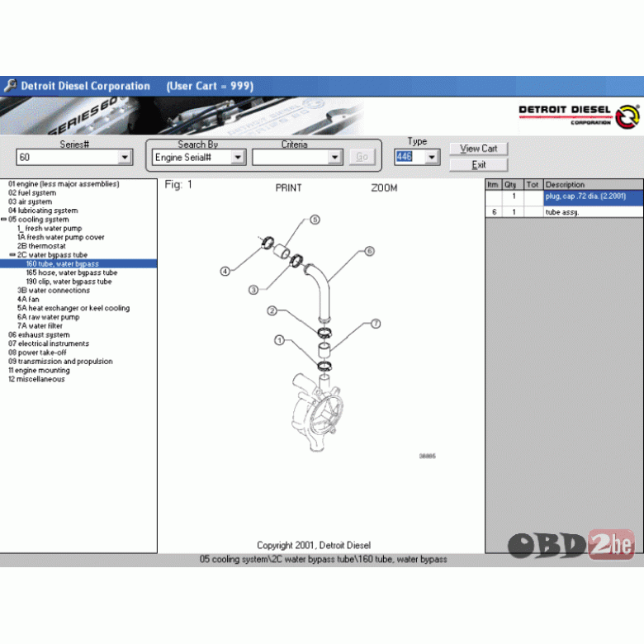Collapse the 2C water bypass tube node
Viewport: 644px width, 644px height.
click(x=12, y=254)
